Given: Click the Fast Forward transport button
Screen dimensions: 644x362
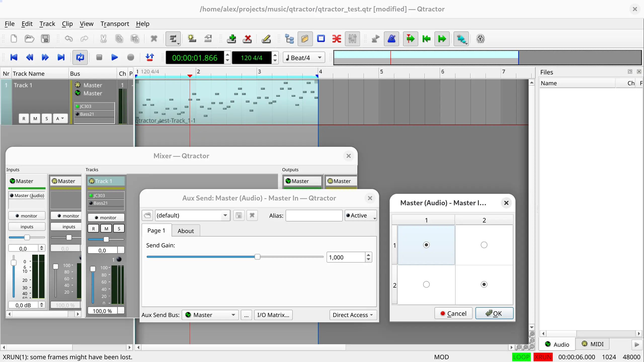Looking at the screenshot, I should point(45,58).
